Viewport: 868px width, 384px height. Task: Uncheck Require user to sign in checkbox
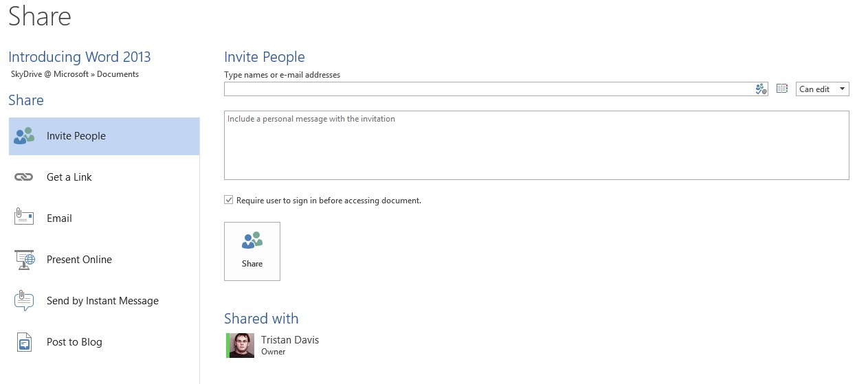coord(229,200)
